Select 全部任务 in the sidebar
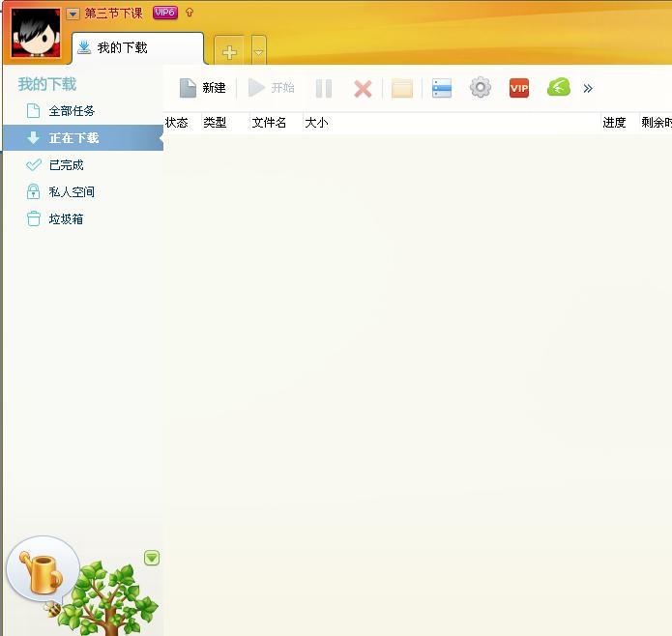 [83, 111]
